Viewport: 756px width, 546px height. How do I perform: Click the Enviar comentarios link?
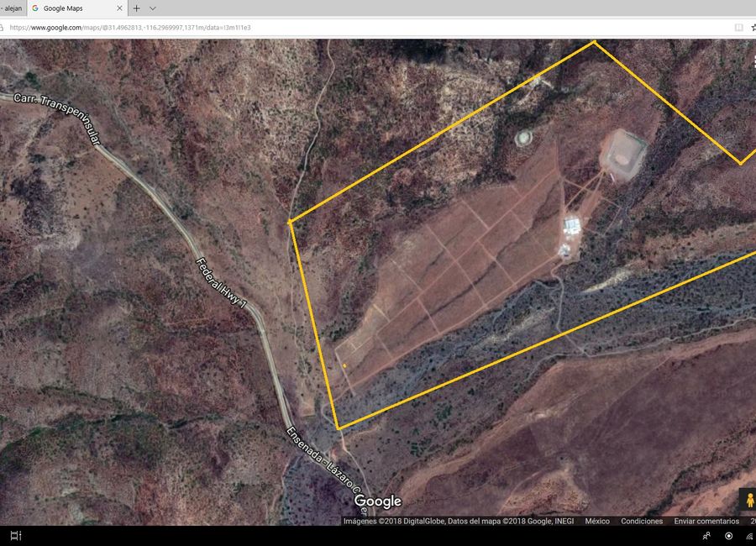pos(706,521)
